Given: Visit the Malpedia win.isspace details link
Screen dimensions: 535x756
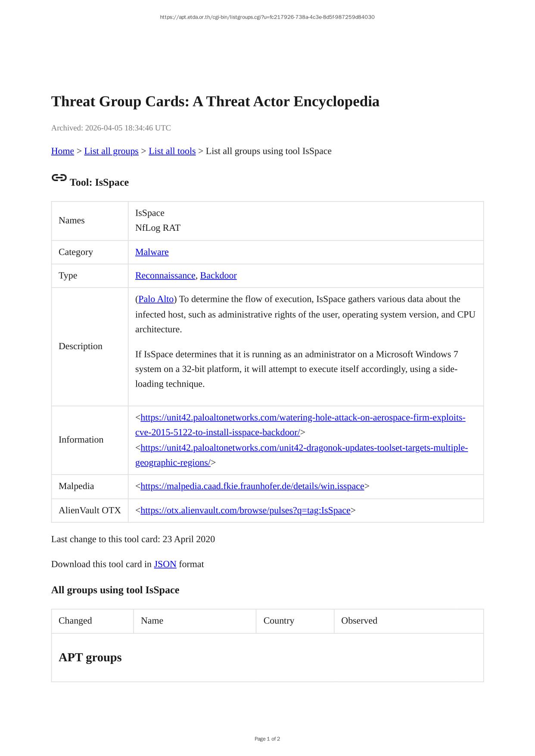Looking at the screenshot, I should pyautogui.click(x=252, y=486).
